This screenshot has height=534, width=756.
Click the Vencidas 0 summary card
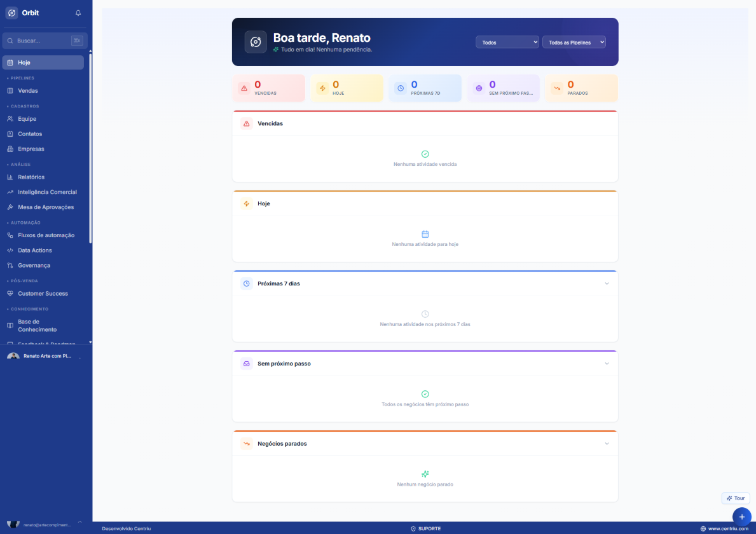[x=268, y=88]
